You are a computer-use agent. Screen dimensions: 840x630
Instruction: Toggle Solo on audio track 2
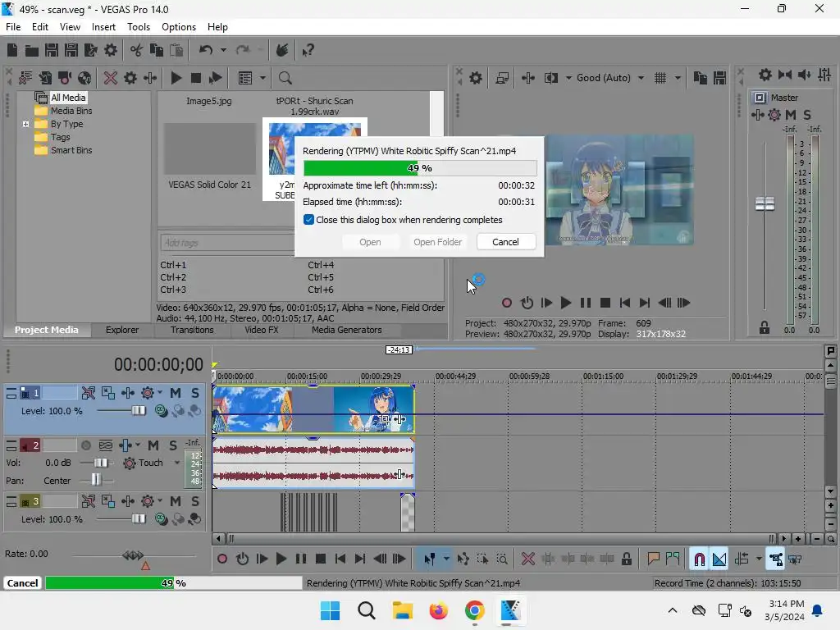(x=172, y=445)
